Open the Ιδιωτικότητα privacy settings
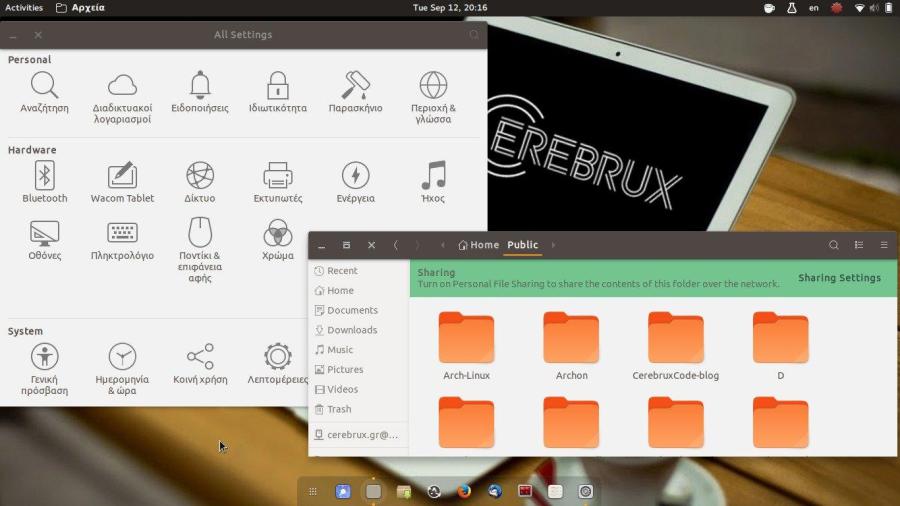This screenshot has height=506, width=900. 278,92
